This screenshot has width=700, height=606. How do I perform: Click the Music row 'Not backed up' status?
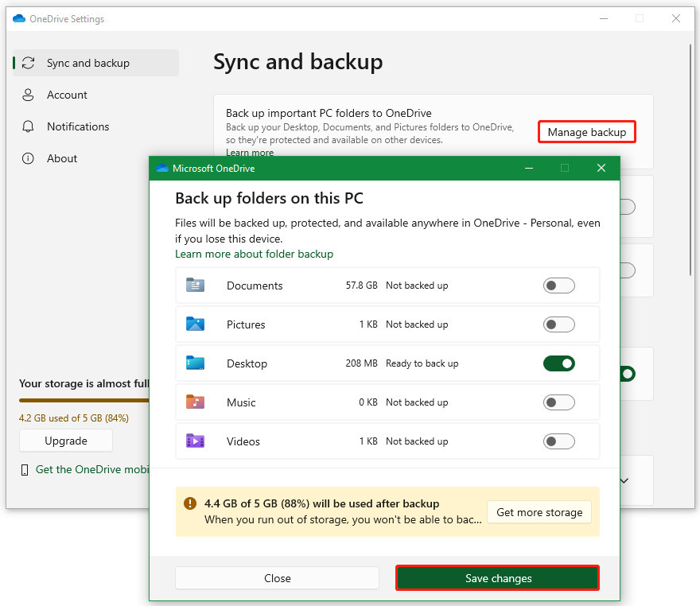click(417, 402)
